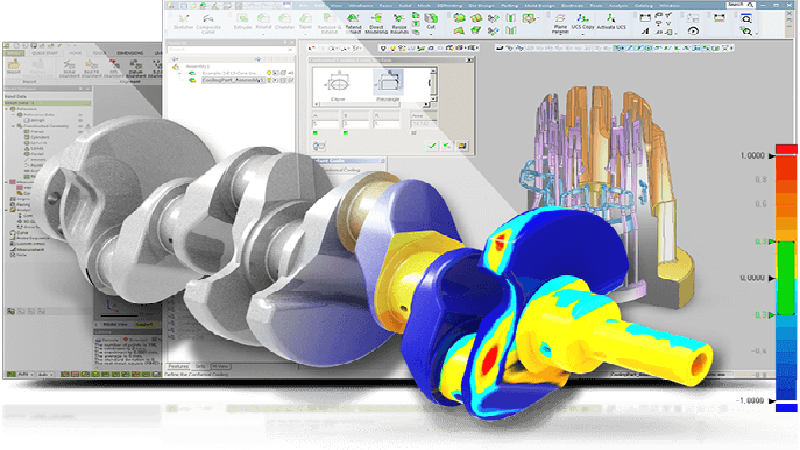This screenshot has height=450, width=800.
Task: Click the 0.0000 marker on color scale
Action: [771, 278]
